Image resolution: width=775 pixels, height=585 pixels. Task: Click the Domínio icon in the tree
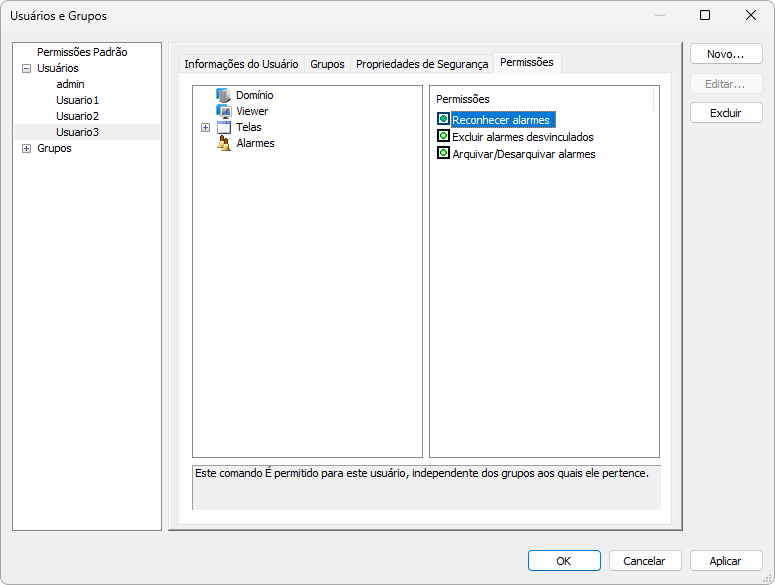pos(224,95)
